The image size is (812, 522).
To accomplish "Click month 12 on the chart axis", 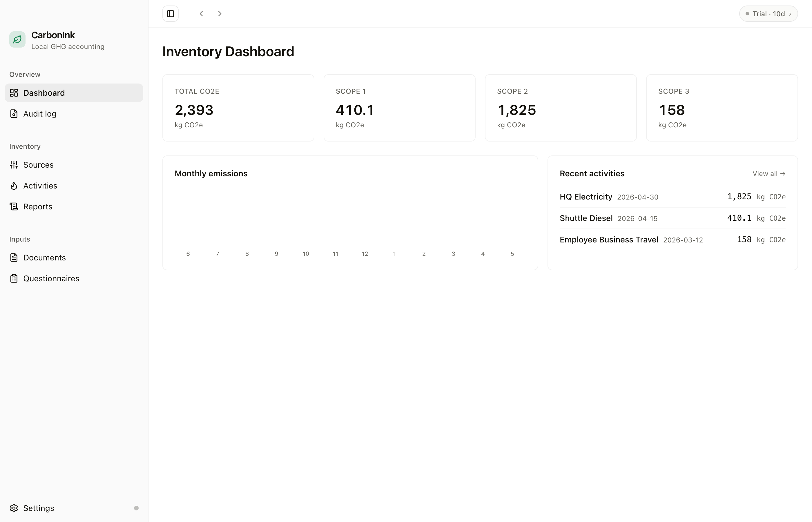I will pos(365,254).
